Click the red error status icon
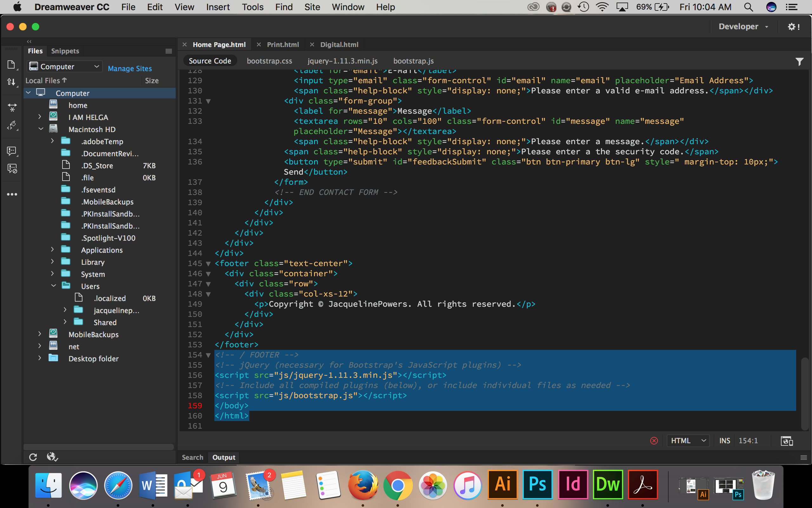 coord(654,440)
